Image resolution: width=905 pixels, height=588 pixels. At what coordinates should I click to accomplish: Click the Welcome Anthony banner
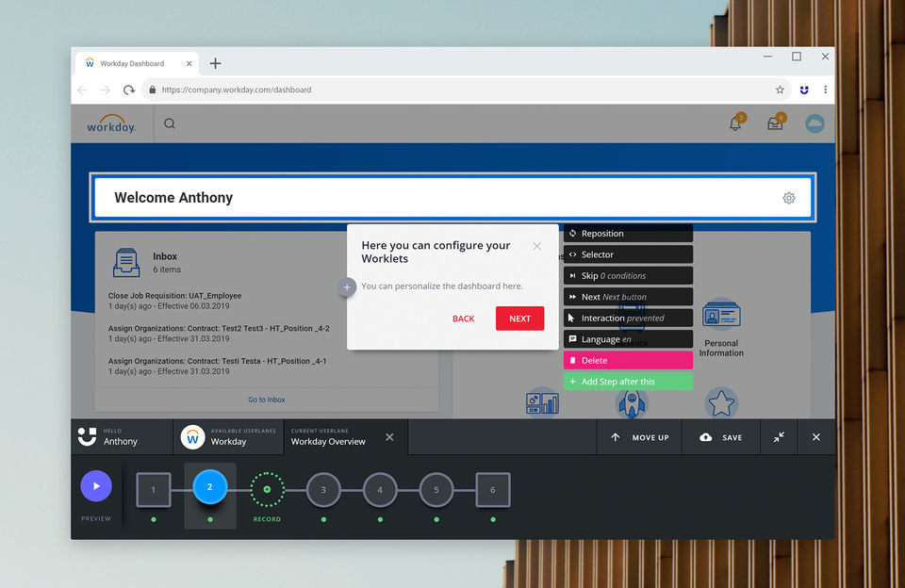coord(452,197)
